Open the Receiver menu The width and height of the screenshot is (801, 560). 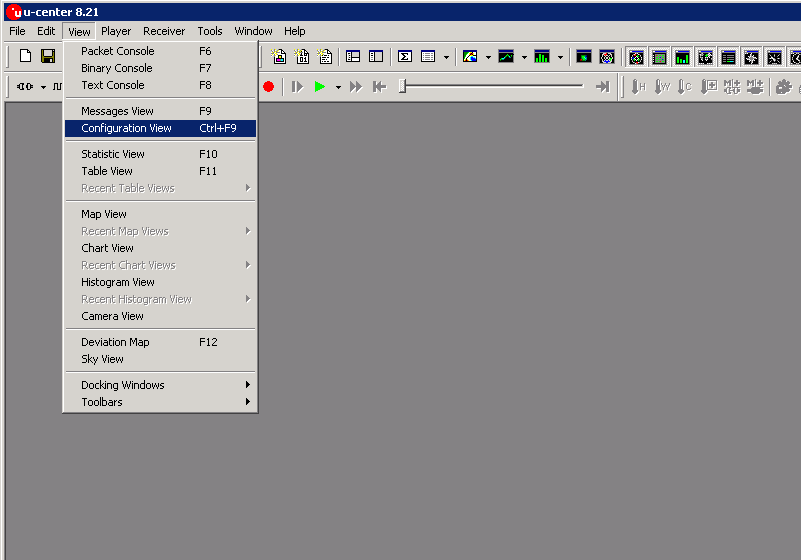[164, 31]
